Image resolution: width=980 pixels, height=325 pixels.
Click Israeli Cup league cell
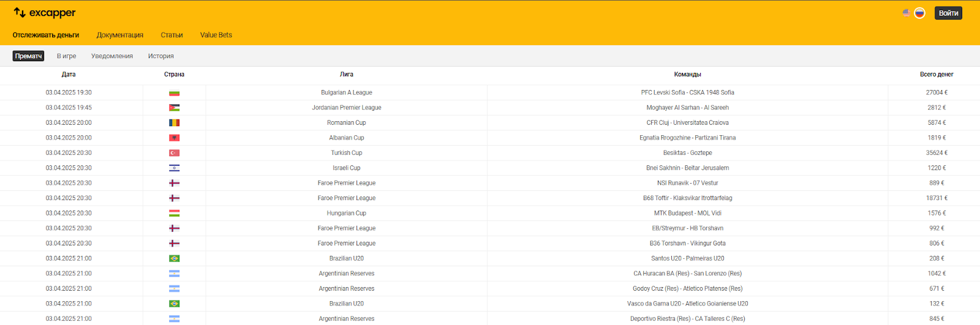pyautogui.click(x=347, y=168)
